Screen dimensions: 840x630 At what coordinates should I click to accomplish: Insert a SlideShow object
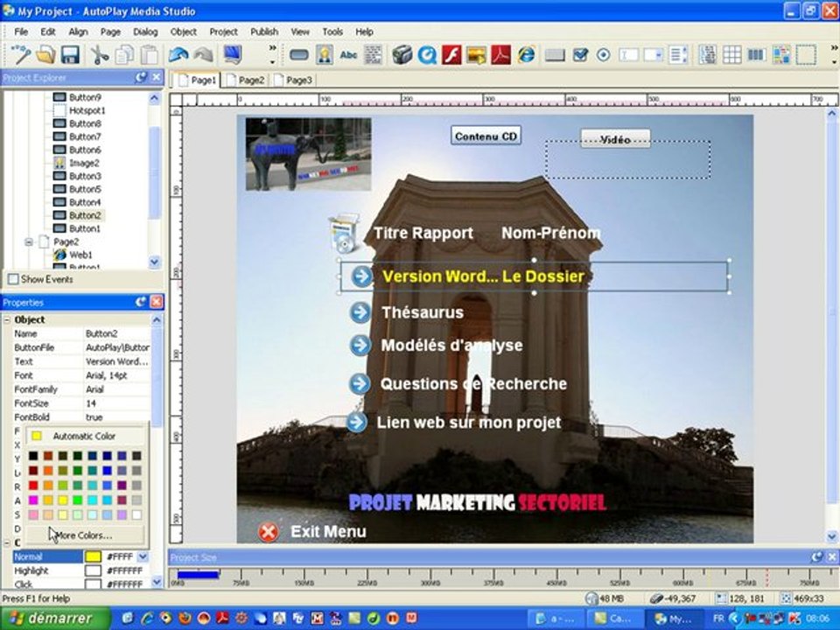pyautogui.click(x=476, y=54)
